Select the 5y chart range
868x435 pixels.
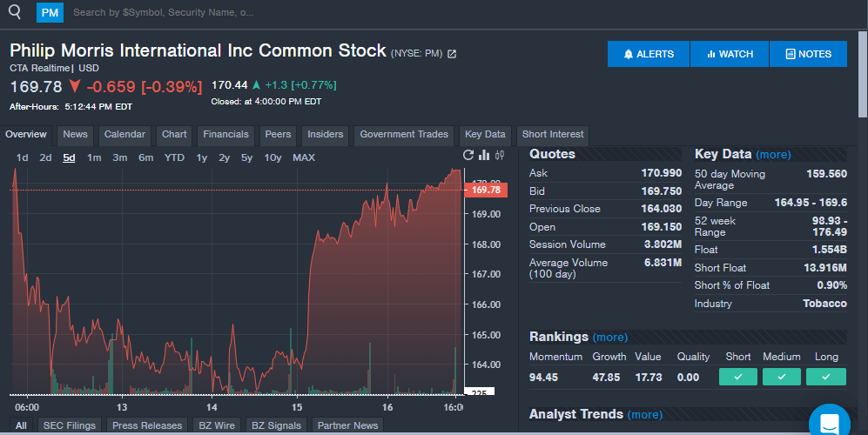[247, 157]
